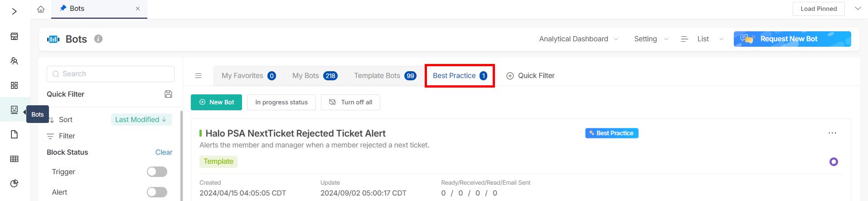Open the pie chart icon in sidebar
This screenshot has width=868, height=201.
[x=15, y=183]
